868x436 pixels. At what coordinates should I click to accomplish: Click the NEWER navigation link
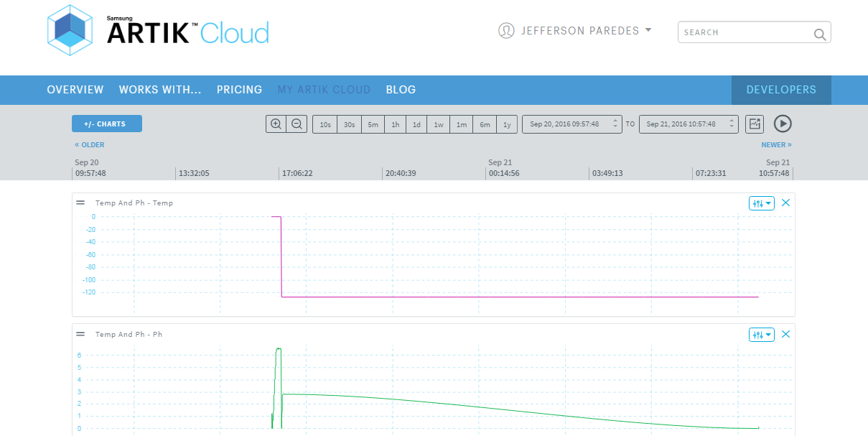(x=776, y=144)
